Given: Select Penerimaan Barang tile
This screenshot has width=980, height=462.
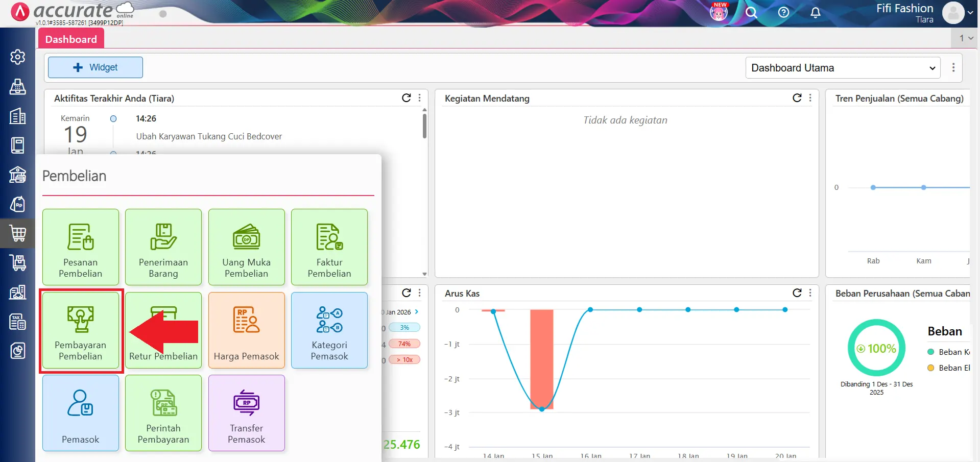Looking at the screenshot, I should point(163,247).
